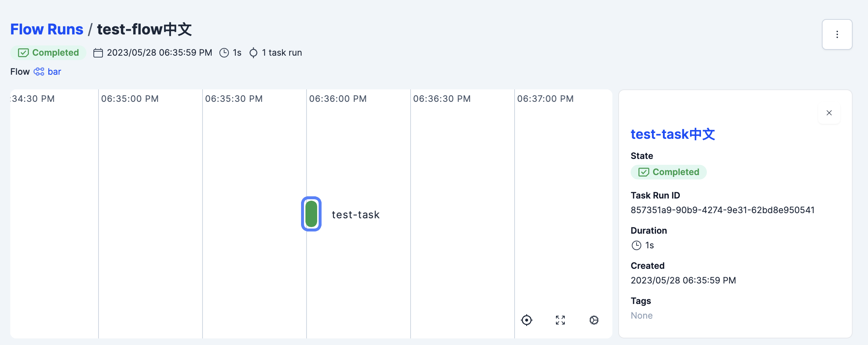Click the flow graph icon beside bar
This screenshot has height=345, width=868.
click(38, 71)
